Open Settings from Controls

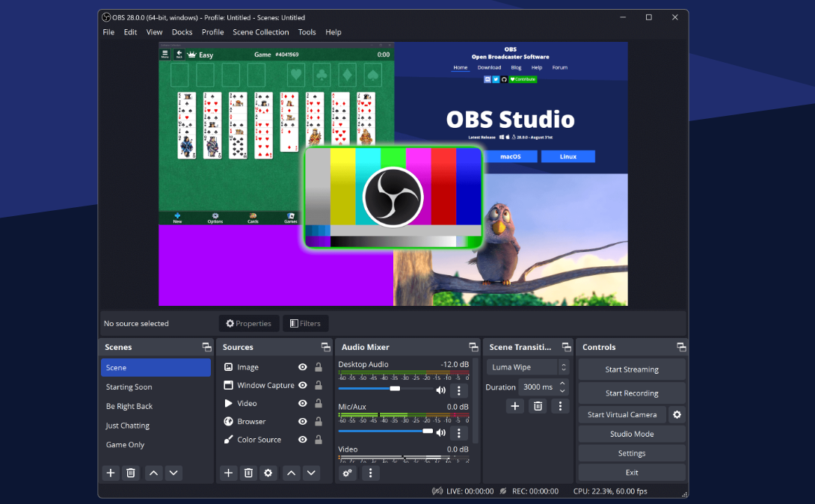pos(632,453)
